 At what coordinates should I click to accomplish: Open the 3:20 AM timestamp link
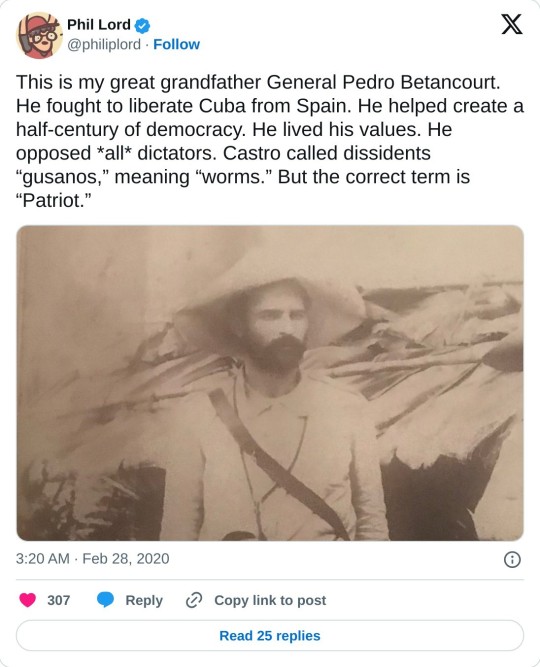pyautogui.click(x=43, y=559)
